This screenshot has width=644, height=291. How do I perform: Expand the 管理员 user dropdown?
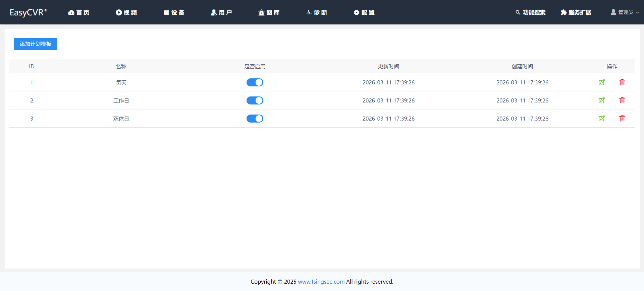click(x=625, y=12)
